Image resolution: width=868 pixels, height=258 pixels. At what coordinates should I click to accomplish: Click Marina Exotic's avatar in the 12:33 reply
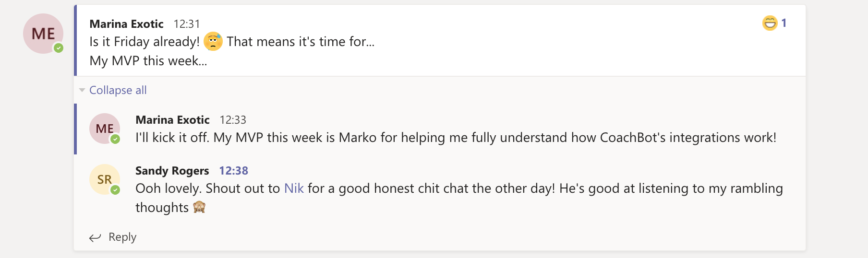coord(105,129)
